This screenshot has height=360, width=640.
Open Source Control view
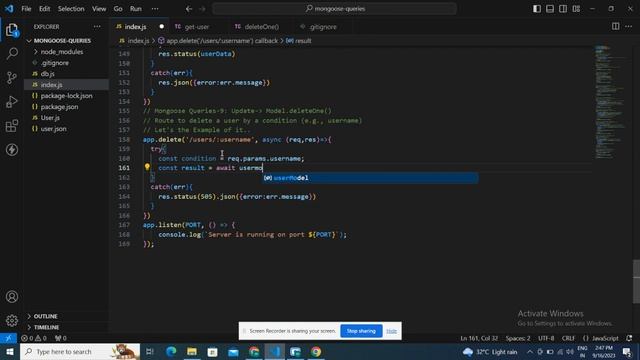pyautogui.click(x=12, y=78)
